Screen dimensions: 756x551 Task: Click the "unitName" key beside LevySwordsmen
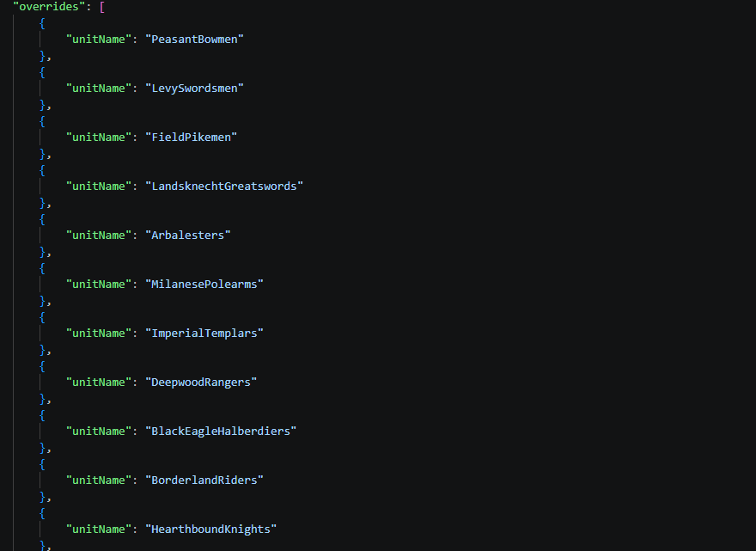98,89
